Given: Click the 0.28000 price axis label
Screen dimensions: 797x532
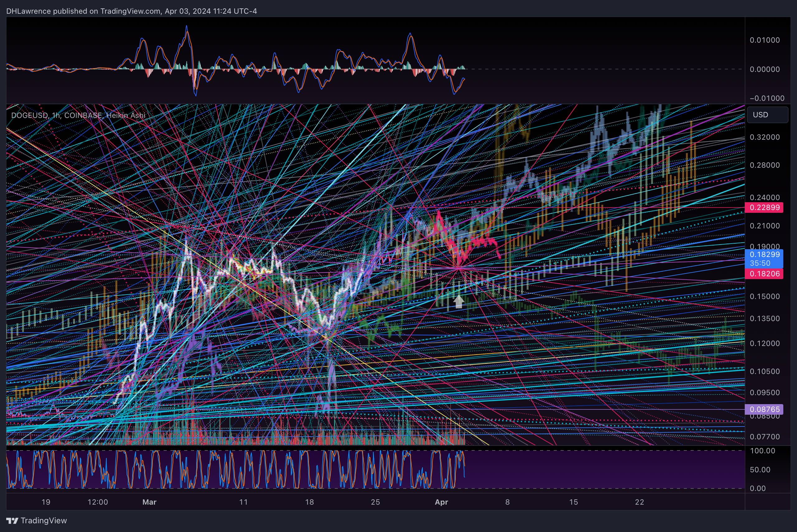Looking at the screenshot, I should pos(765,165).
